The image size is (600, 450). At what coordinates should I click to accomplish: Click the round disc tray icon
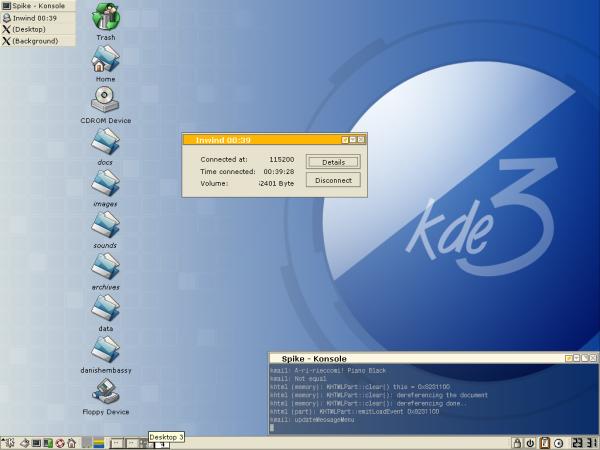[x=558, y=443]
